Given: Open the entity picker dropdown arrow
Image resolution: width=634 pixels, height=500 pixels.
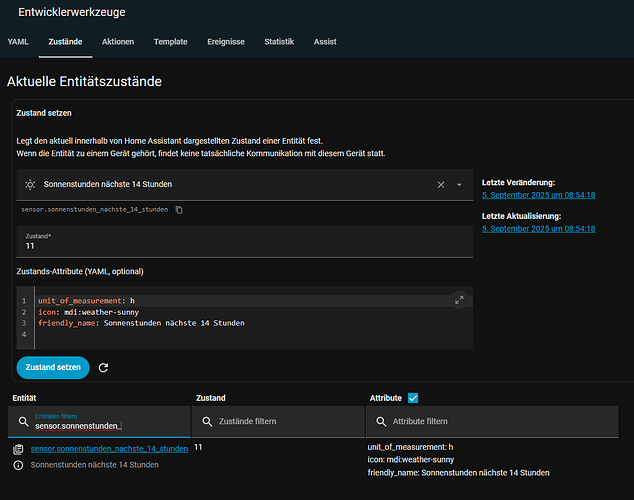Looking at the screenshot, I should click(x=459, y=185).
